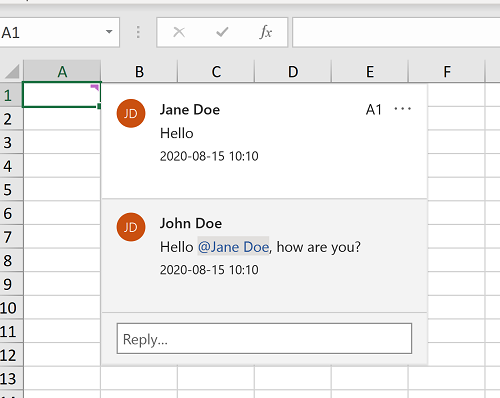Select column E header
Viewport: 500px width, 398px height.
tap(370, 71)
